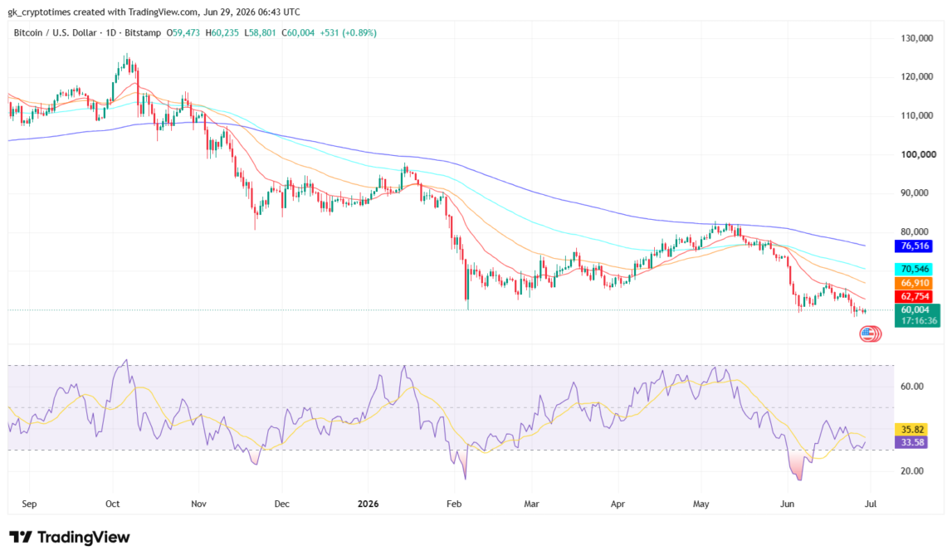The width and height of the screenshot is (952, 560).
Task: Click the RSI 20.00 axis label
Action: click(x=911, y=470)
